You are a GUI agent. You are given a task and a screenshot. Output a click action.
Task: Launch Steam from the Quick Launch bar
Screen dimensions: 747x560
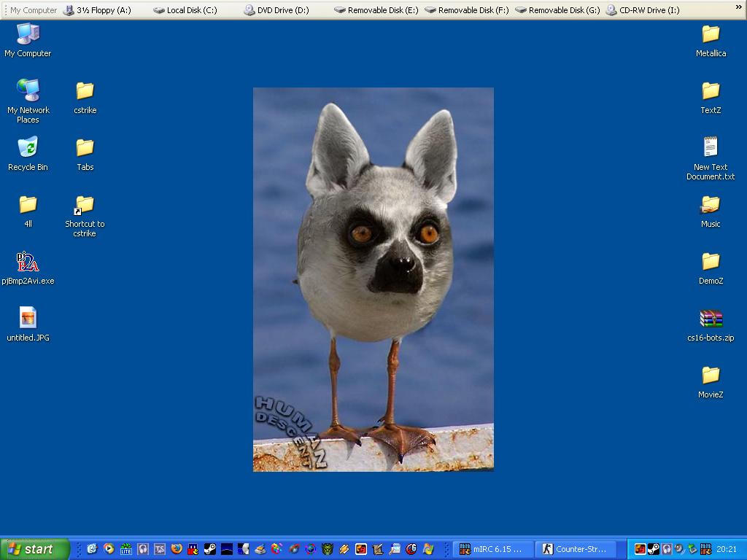pyautogui.click(x=209, y=549)
